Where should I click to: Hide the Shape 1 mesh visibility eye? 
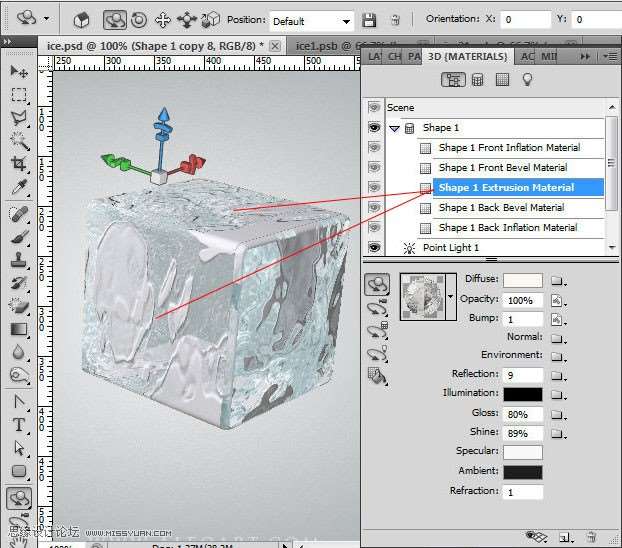[374, 128]
